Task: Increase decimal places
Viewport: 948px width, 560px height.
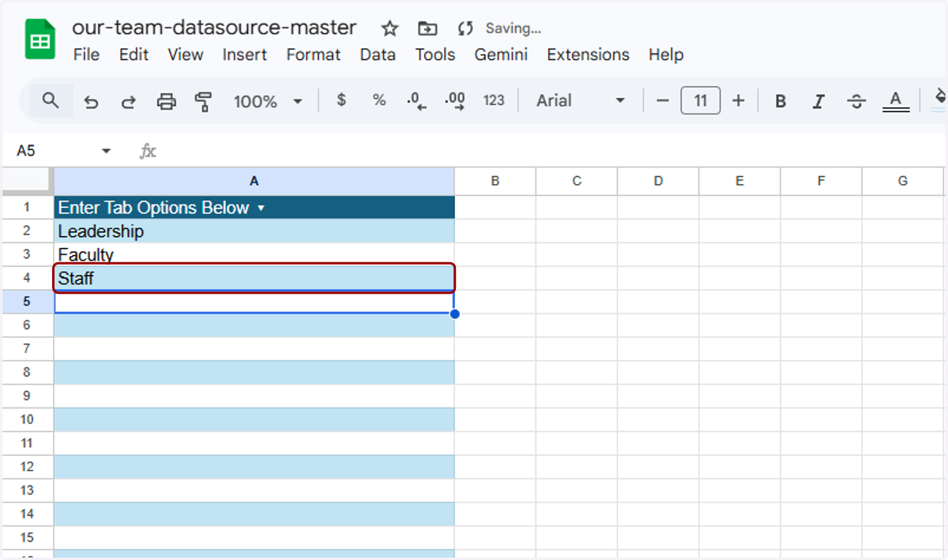Action: tap(455, 101)
